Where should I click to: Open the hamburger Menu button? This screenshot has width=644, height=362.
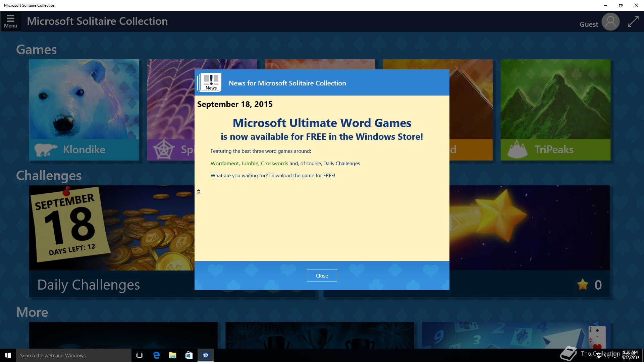click(x=10, y=21)
